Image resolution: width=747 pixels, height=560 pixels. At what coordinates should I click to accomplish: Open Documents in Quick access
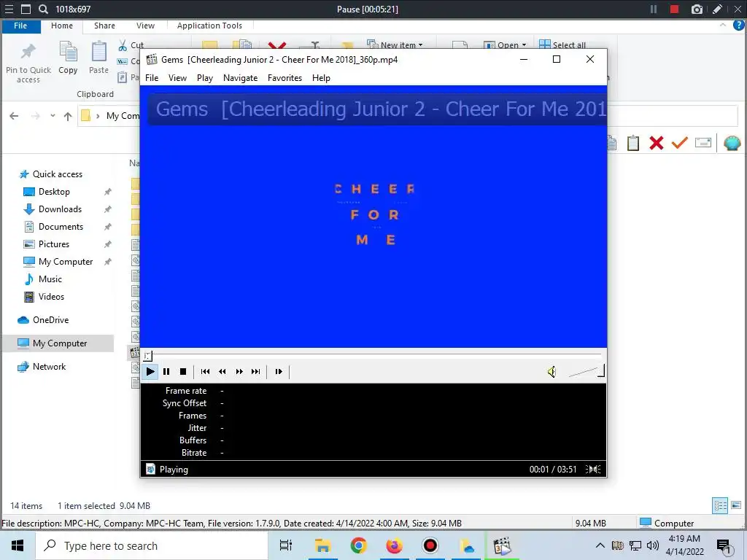pyautogui.click(x=61, y=227)
